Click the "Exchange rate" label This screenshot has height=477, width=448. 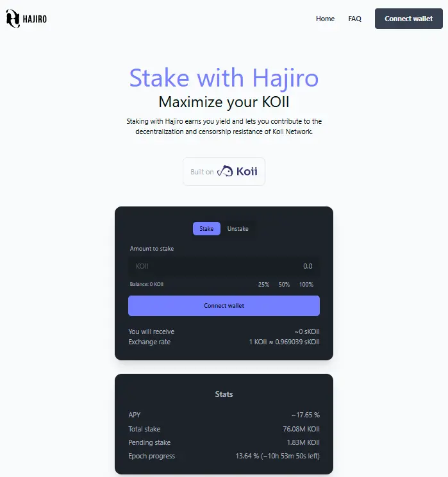[149, 342]
